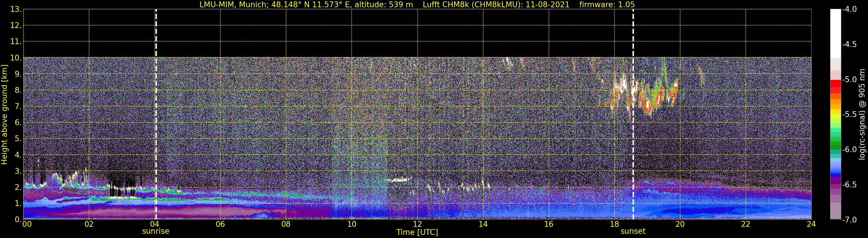Click the 'Time [UTC]' axis label
Image resolution: width=868 pixels, height=238 pixels.
point(417,232)
